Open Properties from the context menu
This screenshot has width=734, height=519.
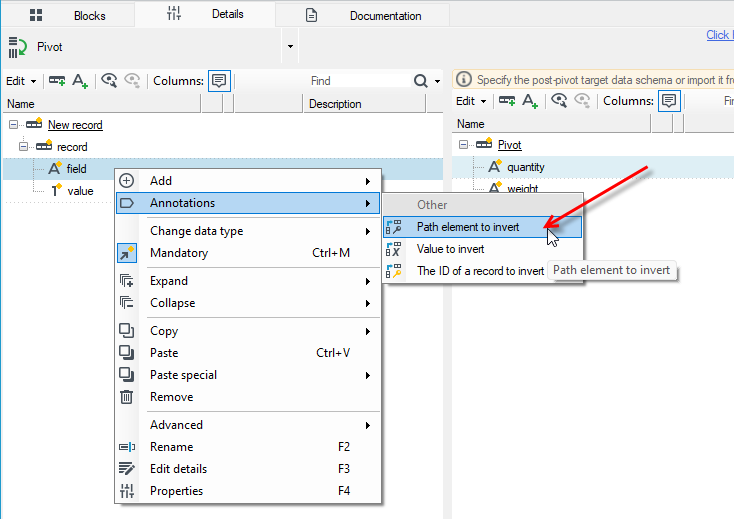click(248, 491)
